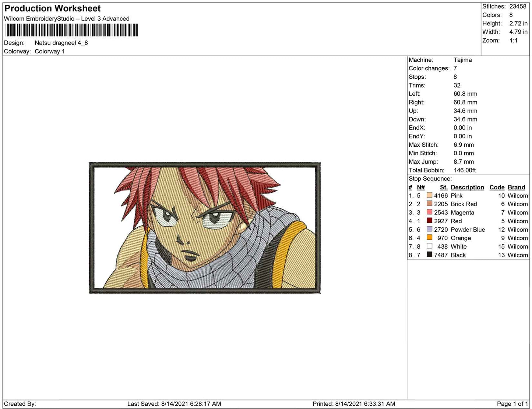Image resolution: width=532 pixels, height=409 pixels.
Task: Click 'Printed: 8/14/2021 6:33:31 AM' footer
Action: click(354, 403)
